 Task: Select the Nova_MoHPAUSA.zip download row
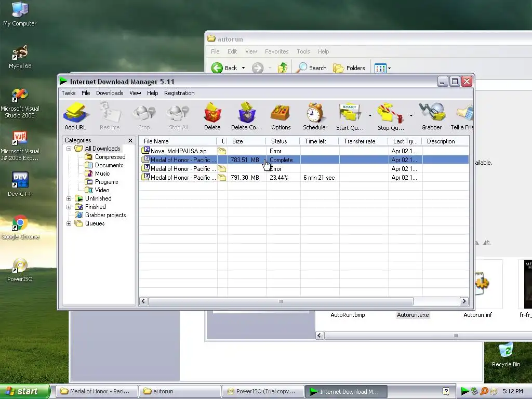tap(303, 151)
